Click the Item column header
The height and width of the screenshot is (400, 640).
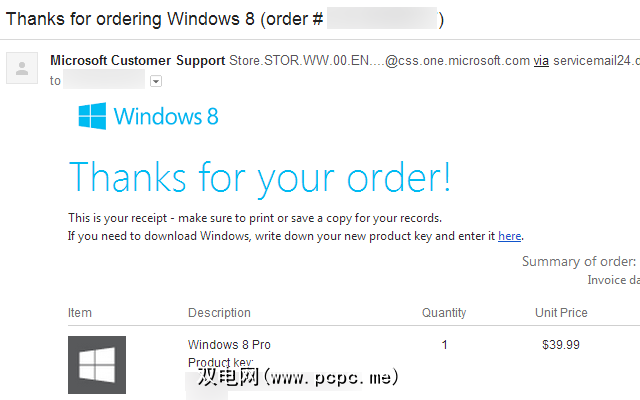80,313
